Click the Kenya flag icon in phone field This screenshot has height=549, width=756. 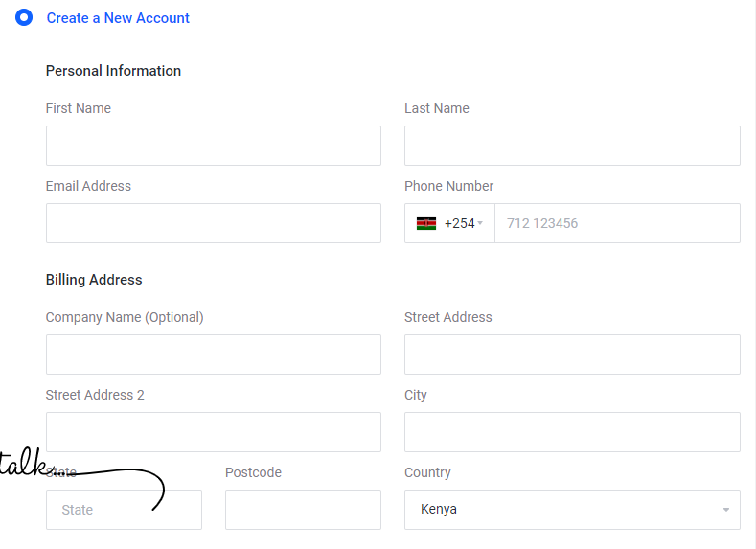426,223
